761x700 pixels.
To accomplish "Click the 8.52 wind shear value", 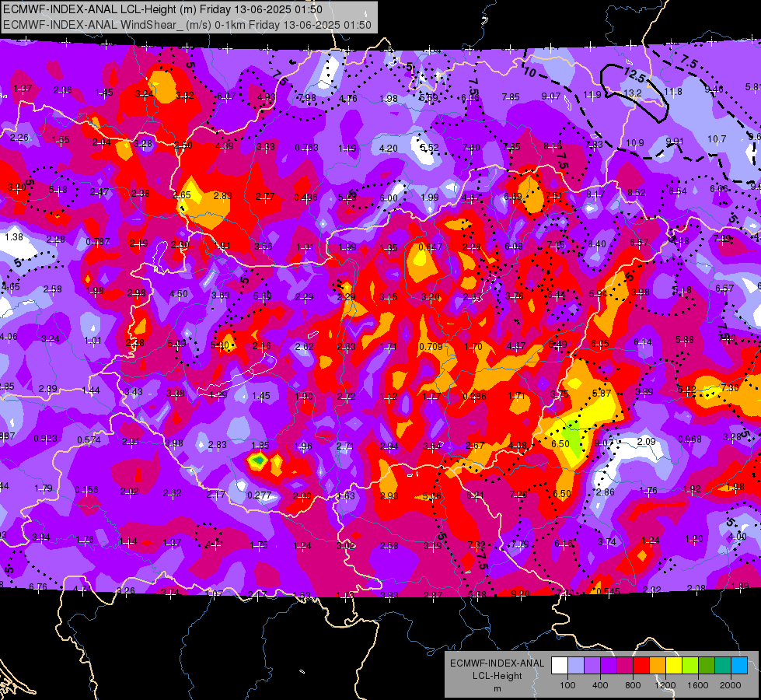I will click(637, 192).
